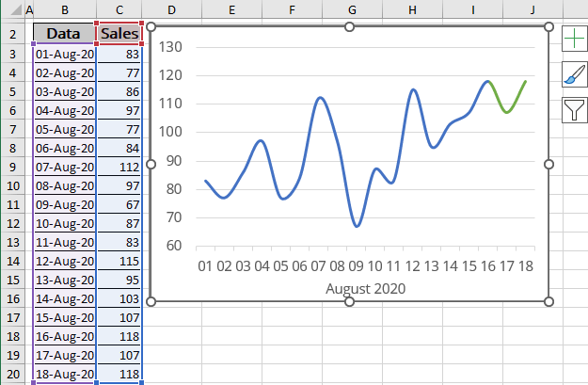Select cell with date 05-Aug-20

click(x=65, y=129)
